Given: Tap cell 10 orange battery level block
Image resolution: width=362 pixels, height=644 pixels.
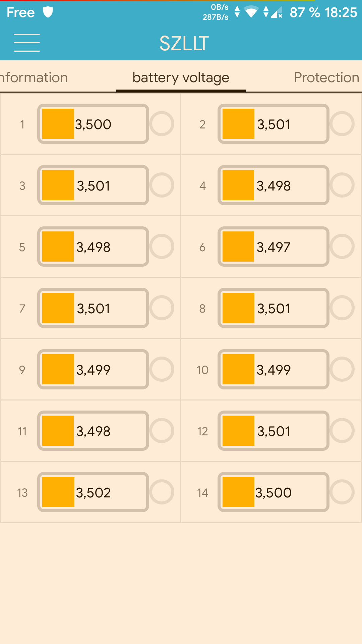Looking at the screenshot, I should (238, 369).
